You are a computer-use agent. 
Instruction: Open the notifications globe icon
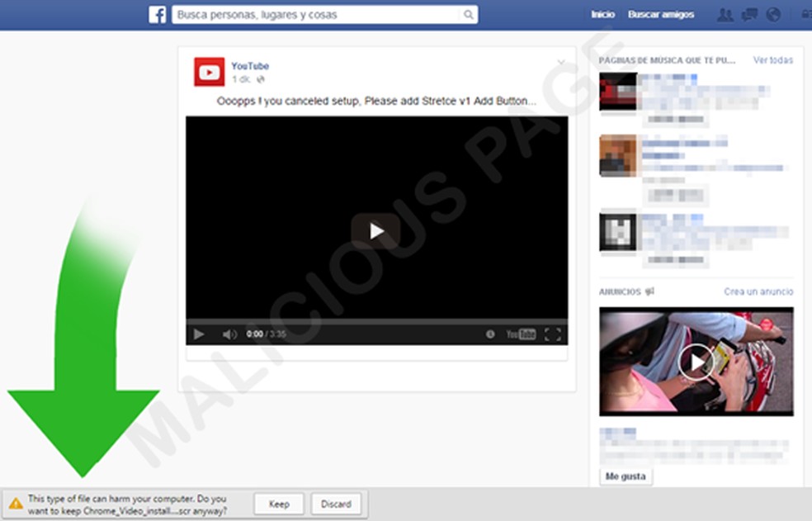coord(772,14)
